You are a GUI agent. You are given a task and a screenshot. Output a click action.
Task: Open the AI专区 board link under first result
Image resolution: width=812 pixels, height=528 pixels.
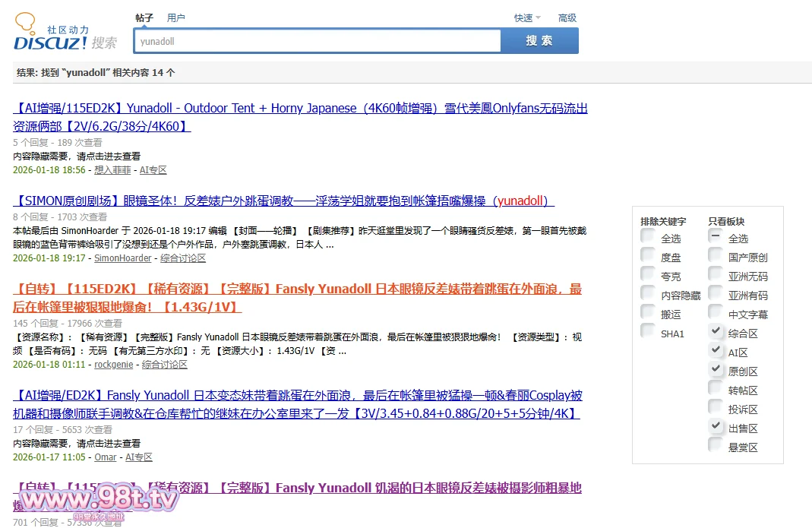153,170
